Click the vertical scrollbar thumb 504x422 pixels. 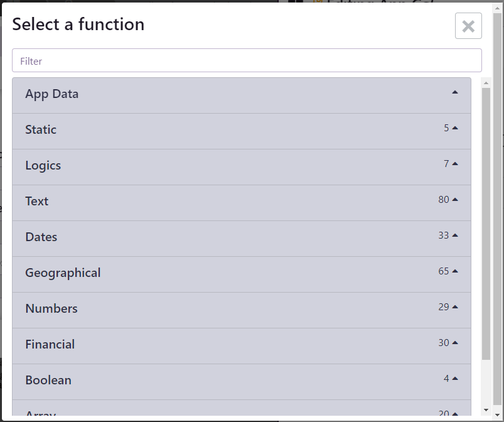[486, 223]
